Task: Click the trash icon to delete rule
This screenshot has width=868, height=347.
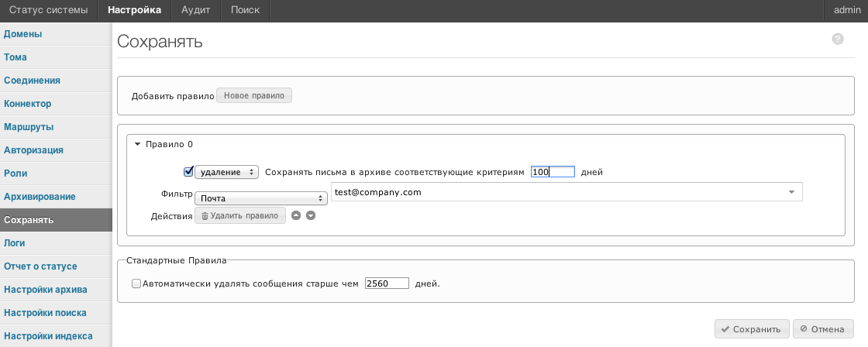Action: 205,216
